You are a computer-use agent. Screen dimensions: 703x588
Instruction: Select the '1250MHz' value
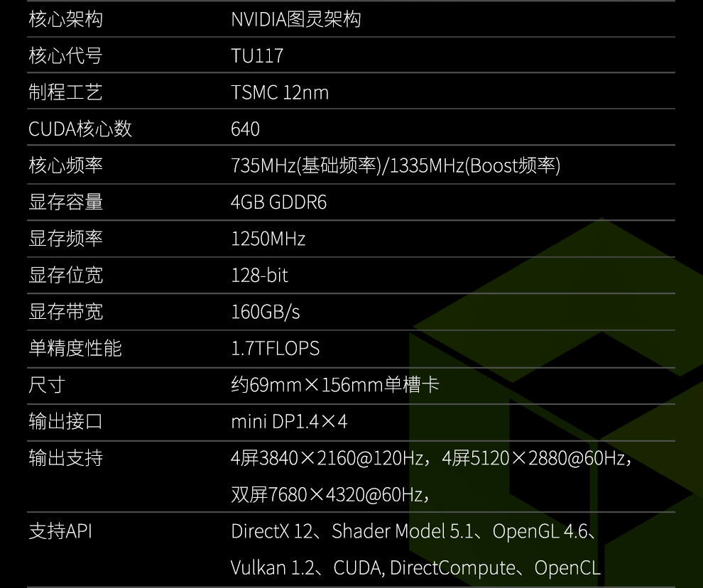pos(268,239)
